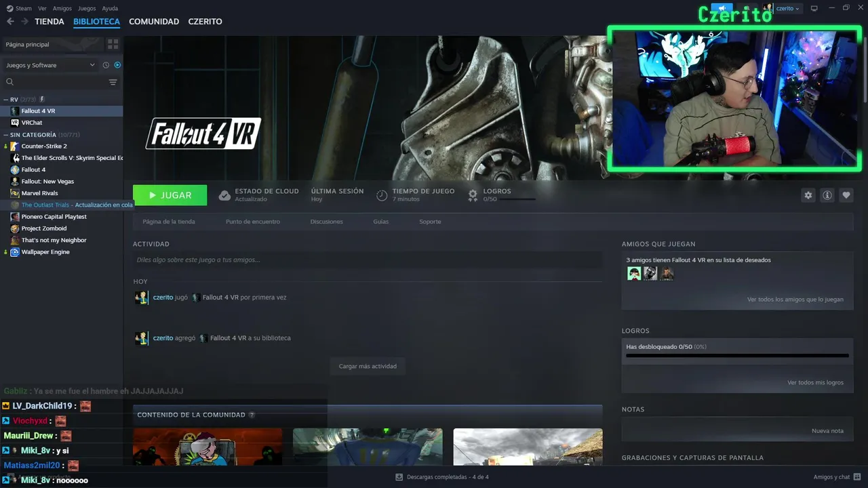Switch to TIENDA tab

tap(50, 22)
